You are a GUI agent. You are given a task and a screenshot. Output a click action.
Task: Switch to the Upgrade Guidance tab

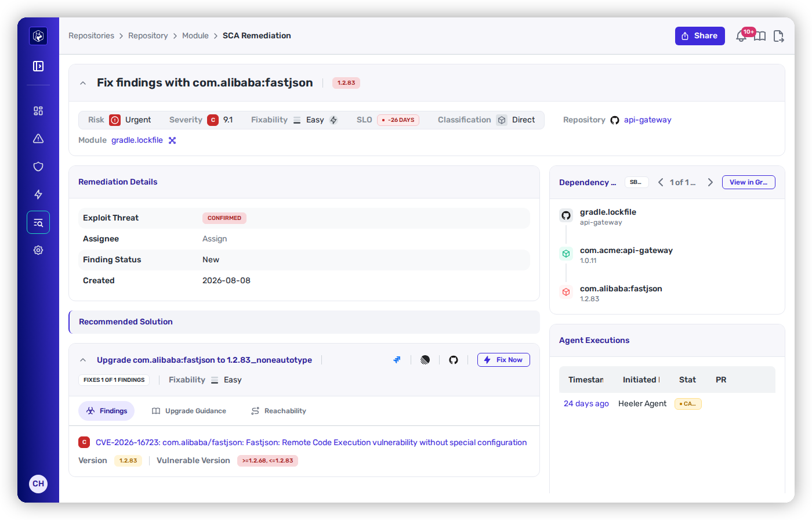[x=189, y=411]
